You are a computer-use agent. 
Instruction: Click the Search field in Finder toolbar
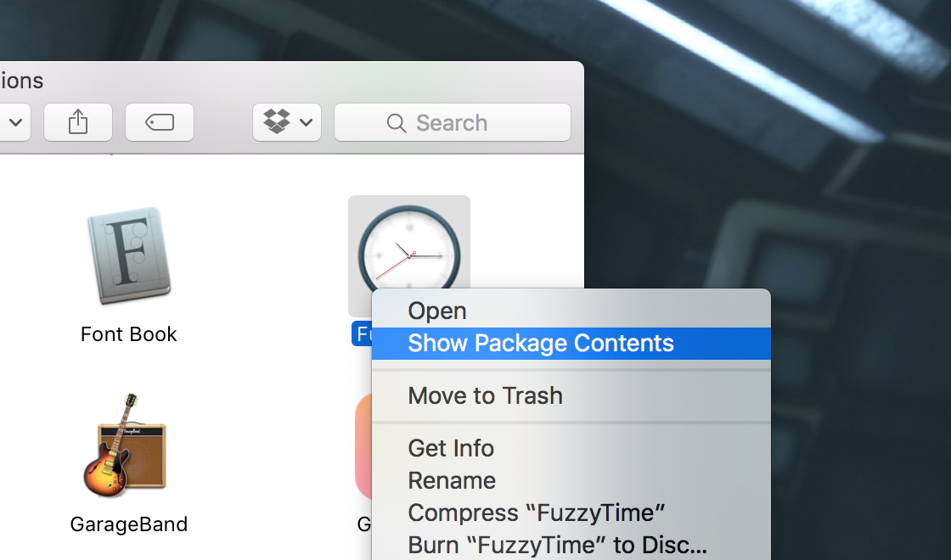point(452,122)
